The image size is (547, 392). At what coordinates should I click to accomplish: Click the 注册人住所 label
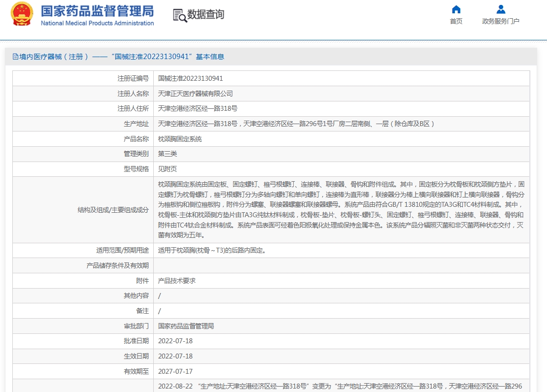(x=133, y=108)
